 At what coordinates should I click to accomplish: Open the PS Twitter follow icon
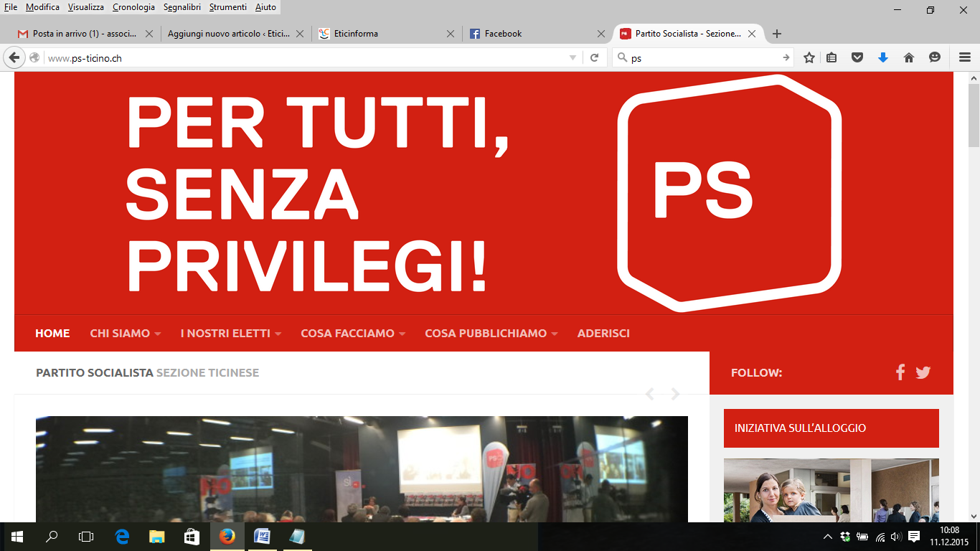click(923, 372)
